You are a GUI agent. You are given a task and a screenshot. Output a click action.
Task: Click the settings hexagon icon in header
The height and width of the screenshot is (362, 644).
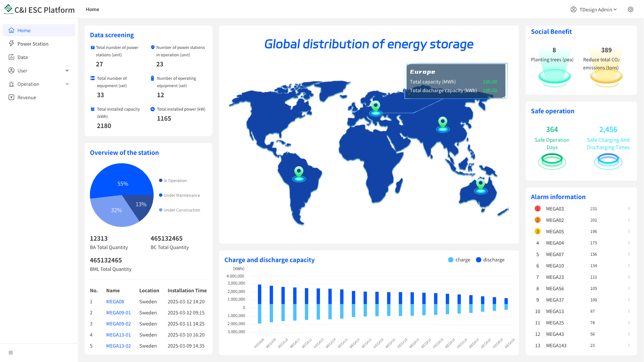(630, 9)
